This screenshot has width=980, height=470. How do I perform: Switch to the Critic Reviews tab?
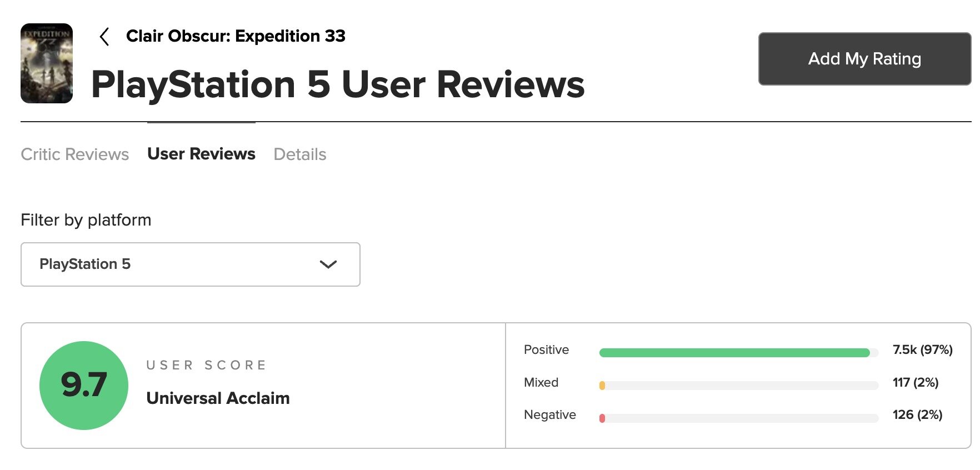click(74, 154)
